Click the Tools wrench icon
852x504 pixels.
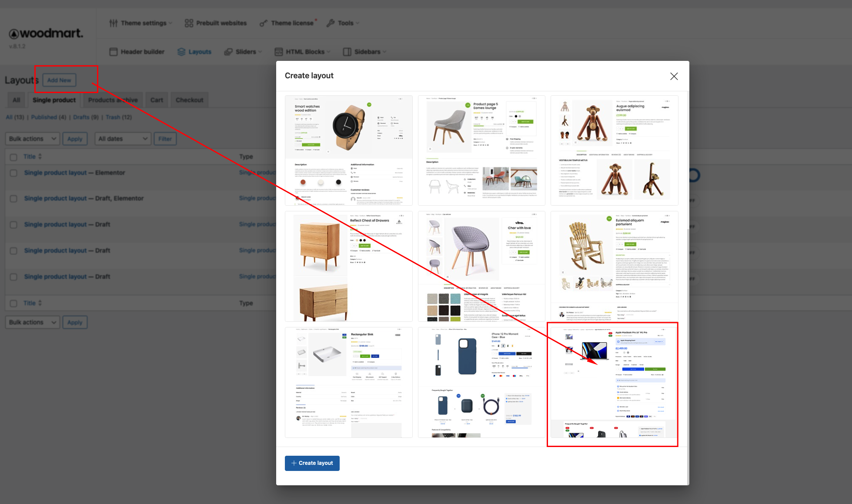point(331,23)
